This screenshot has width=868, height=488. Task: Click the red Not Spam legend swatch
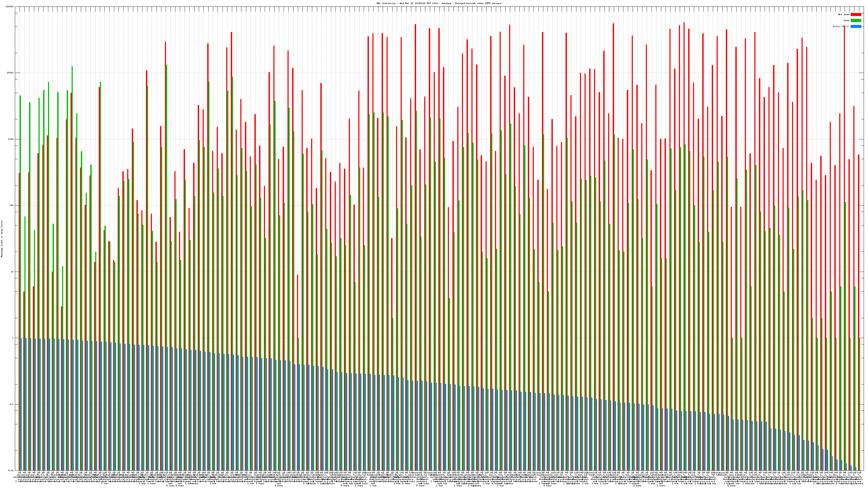[856, 14]
